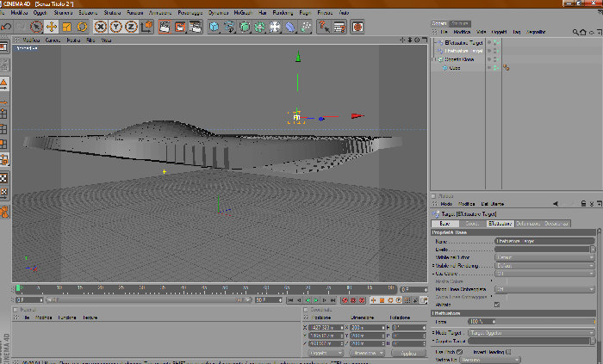Activate the Scale tool
The image size is (603, 364).
pyautogui.click(x=66, y=27)
